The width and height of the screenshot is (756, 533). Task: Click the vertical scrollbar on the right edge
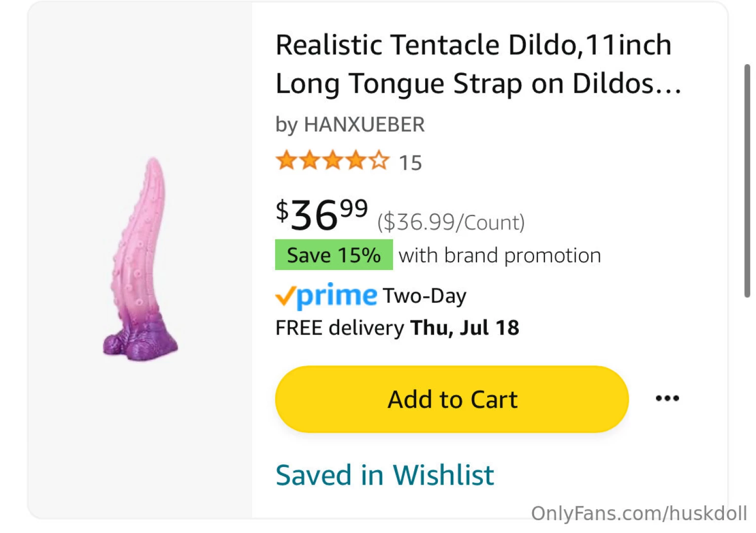747,181
